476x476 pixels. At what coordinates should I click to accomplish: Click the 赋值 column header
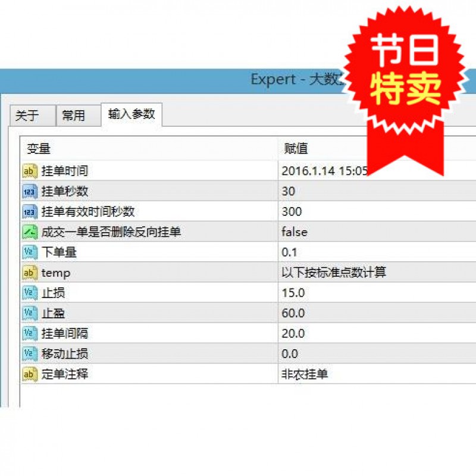pos(296,149)
